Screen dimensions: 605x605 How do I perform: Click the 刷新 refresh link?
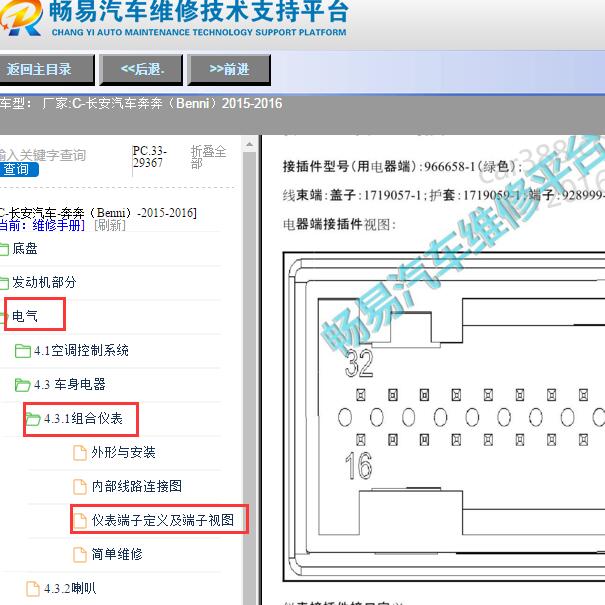(110, 225)
